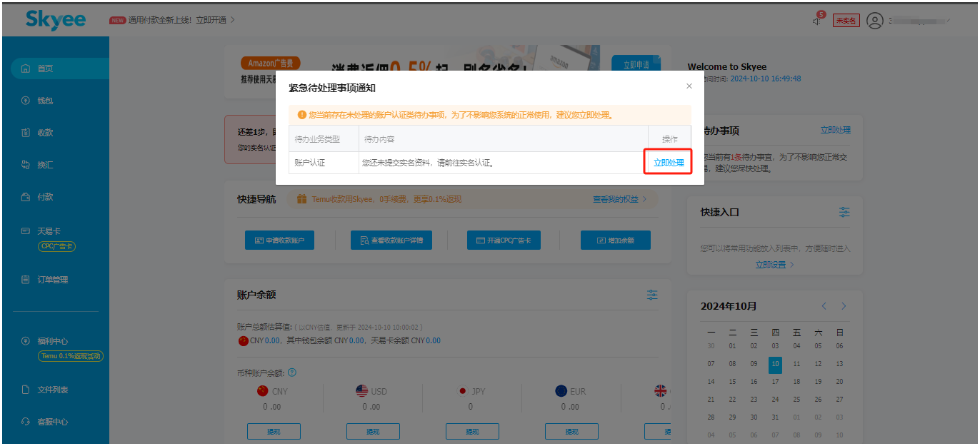Select 收款 from the sidebar menu
This screenshot has height=446, width=980.
point(45,133)
